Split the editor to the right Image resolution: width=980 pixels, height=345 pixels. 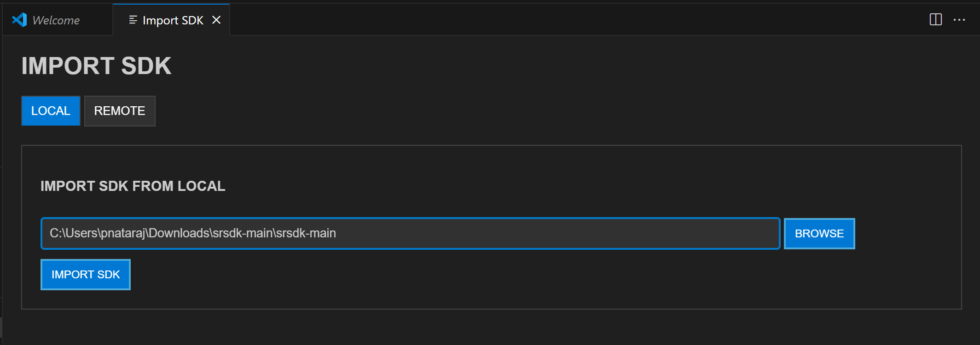[935, 20]
